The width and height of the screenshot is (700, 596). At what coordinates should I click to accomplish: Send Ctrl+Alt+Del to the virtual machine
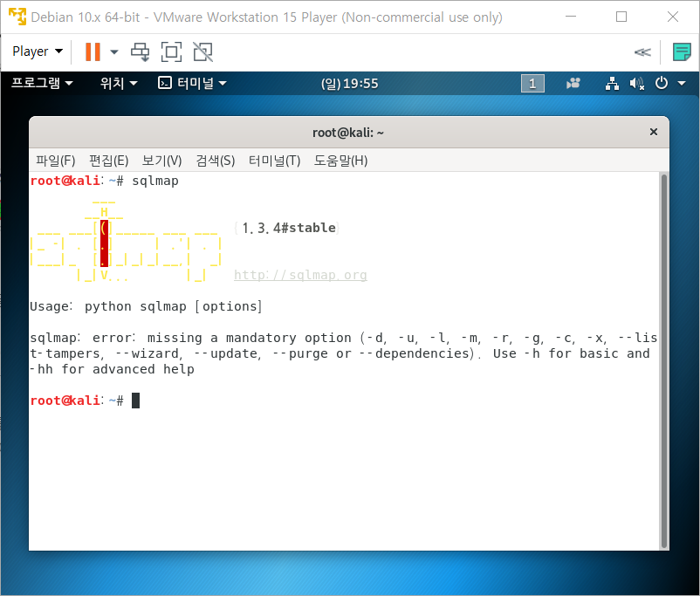[141, 51]
